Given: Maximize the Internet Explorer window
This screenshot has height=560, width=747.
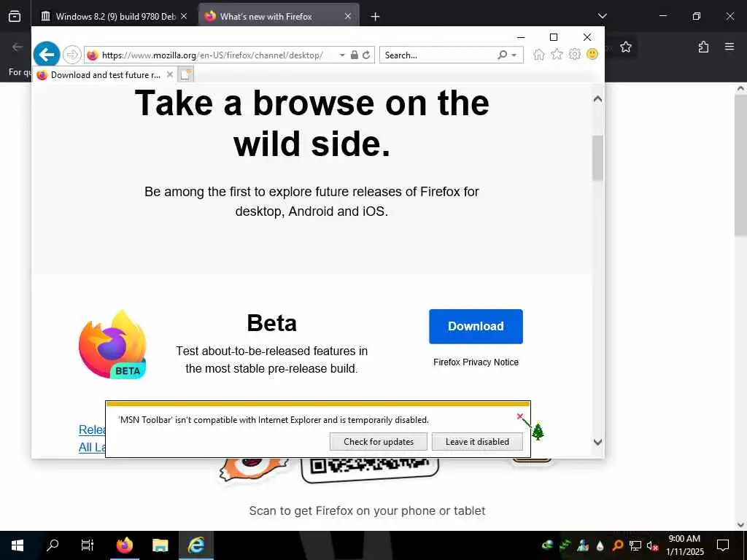Looking at the screenshot, I should tap(554, 37).
